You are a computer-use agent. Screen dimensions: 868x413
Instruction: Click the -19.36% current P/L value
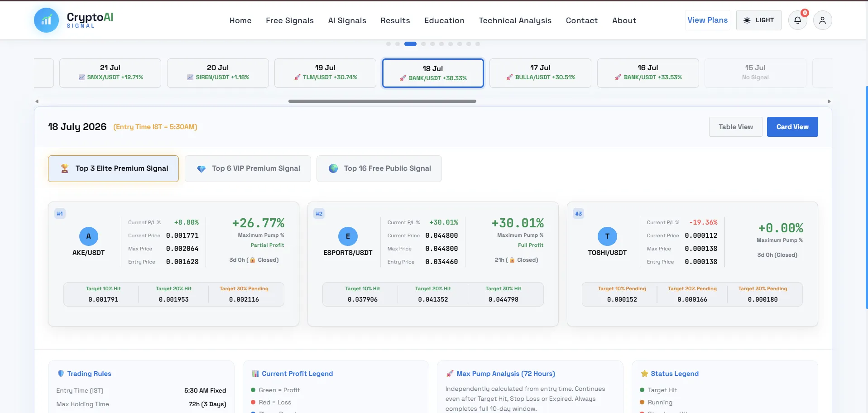click(x=703, y=222)
